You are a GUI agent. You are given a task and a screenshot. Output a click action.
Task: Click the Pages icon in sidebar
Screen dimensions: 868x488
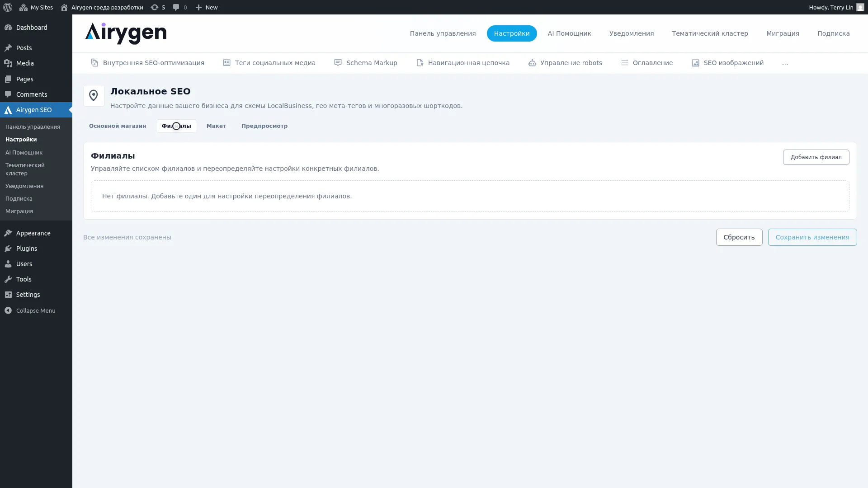(8, 79)
